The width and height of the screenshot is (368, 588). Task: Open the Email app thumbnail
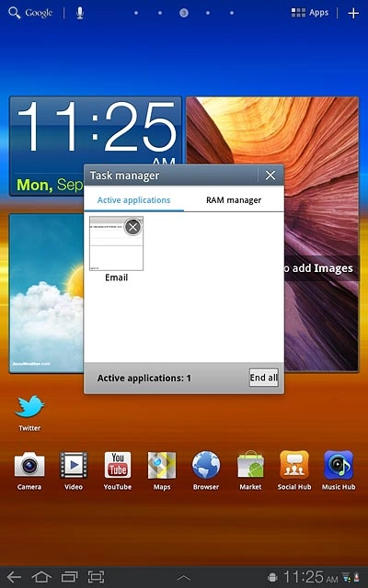click(x=116, y=243)
